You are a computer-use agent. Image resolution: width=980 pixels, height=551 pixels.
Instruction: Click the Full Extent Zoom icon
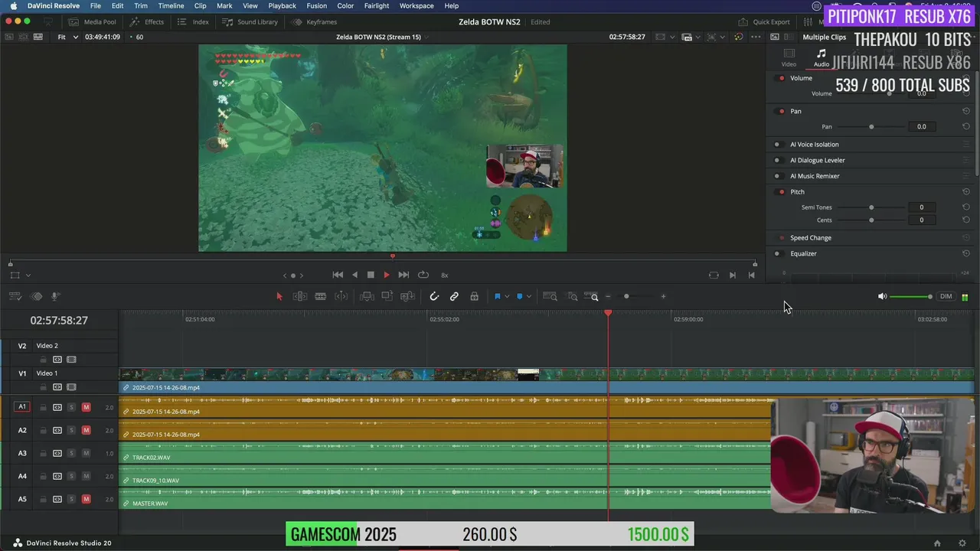[550, 296]
